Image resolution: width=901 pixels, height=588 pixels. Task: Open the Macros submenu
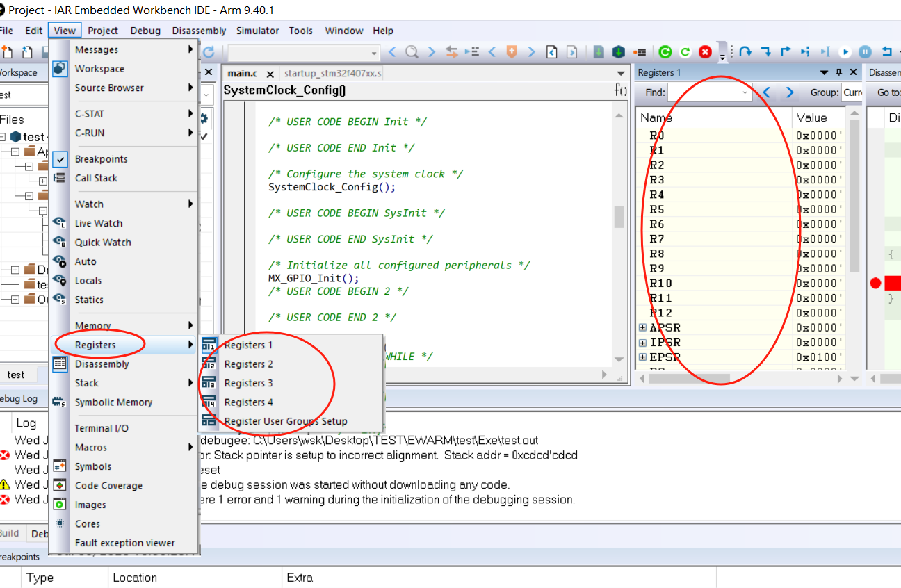(124, 447)
